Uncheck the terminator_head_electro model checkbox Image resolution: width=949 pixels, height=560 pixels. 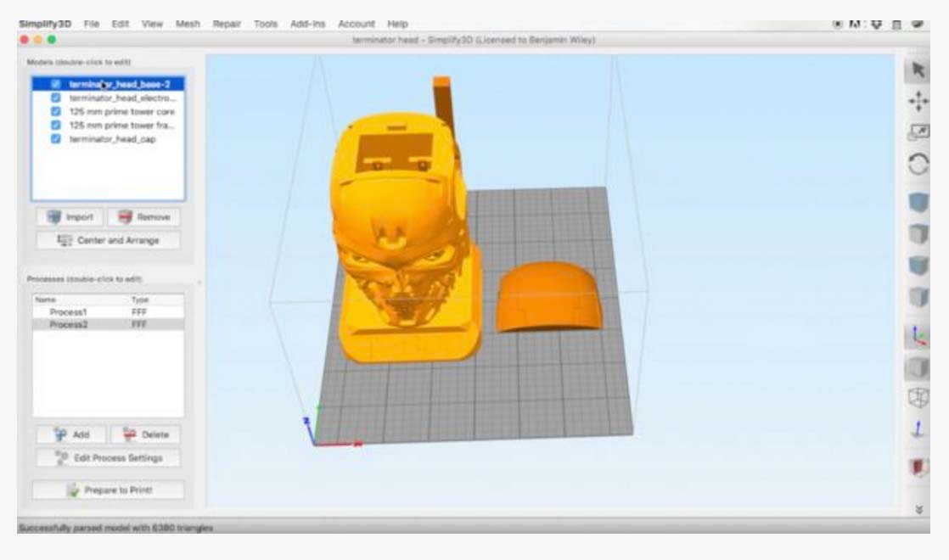(x=56, y=98)
